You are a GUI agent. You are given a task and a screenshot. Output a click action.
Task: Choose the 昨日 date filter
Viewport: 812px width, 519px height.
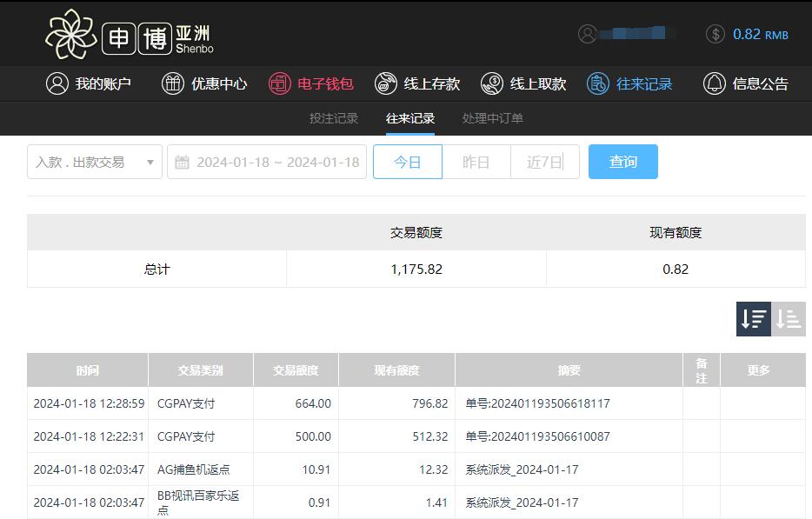click(x=476, y=162)
